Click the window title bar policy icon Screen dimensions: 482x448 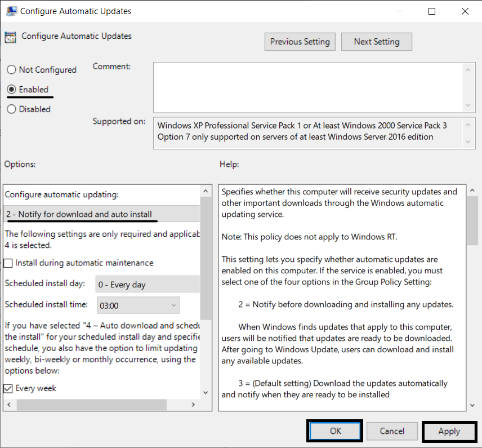coord(11,11)
